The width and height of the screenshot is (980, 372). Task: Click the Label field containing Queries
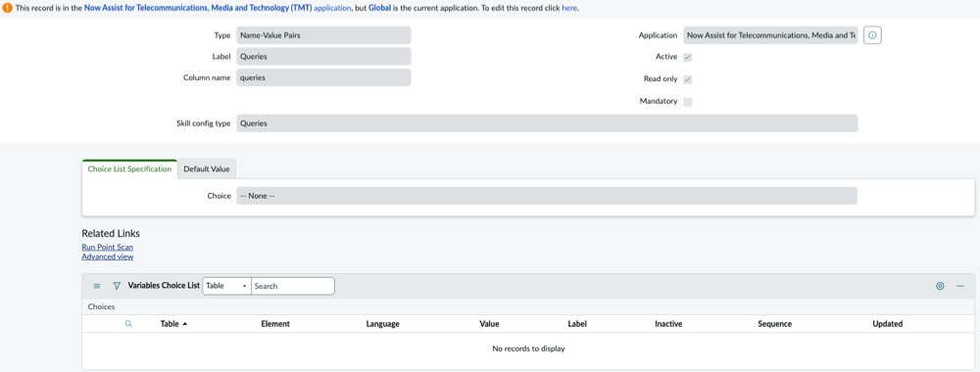pos(323,56)
